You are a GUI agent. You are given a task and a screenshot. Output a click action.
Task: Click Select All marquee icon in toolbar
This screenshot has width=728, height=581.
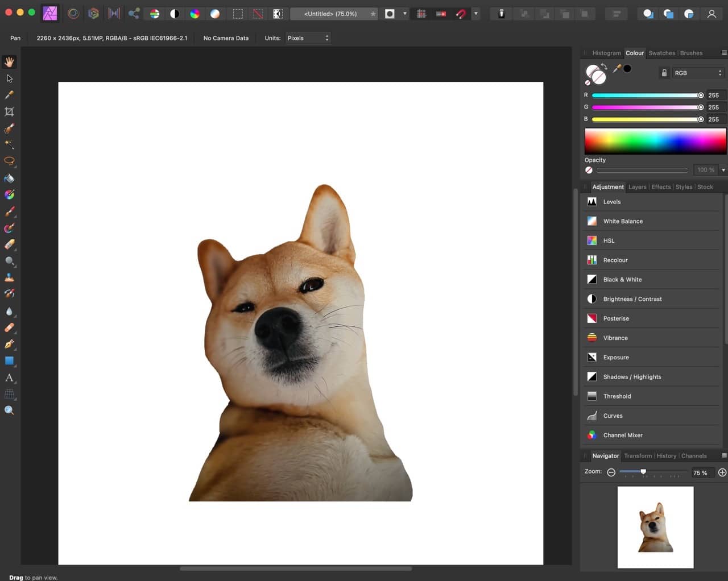pyautogui.click(x=238, y=14)
